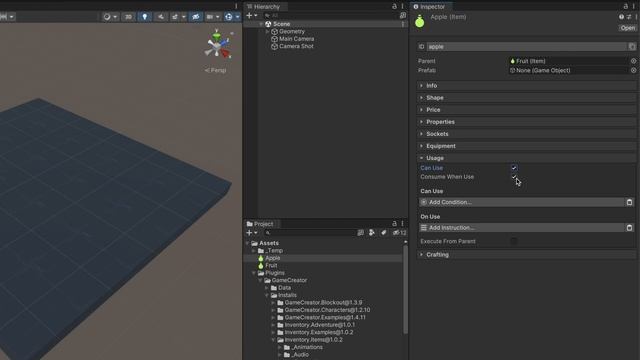Select the Inspector tab
The width and height of the screenshot is (640, 360).
click(x=429, y=7)
